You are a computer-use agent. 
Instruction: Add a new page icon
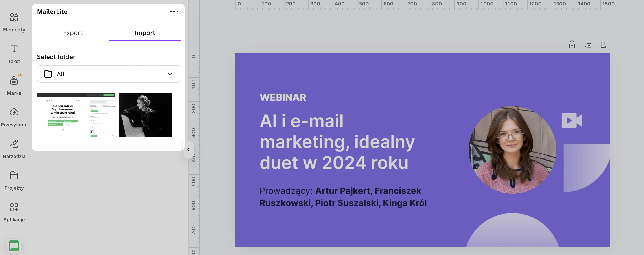click(x=604, y=45)
